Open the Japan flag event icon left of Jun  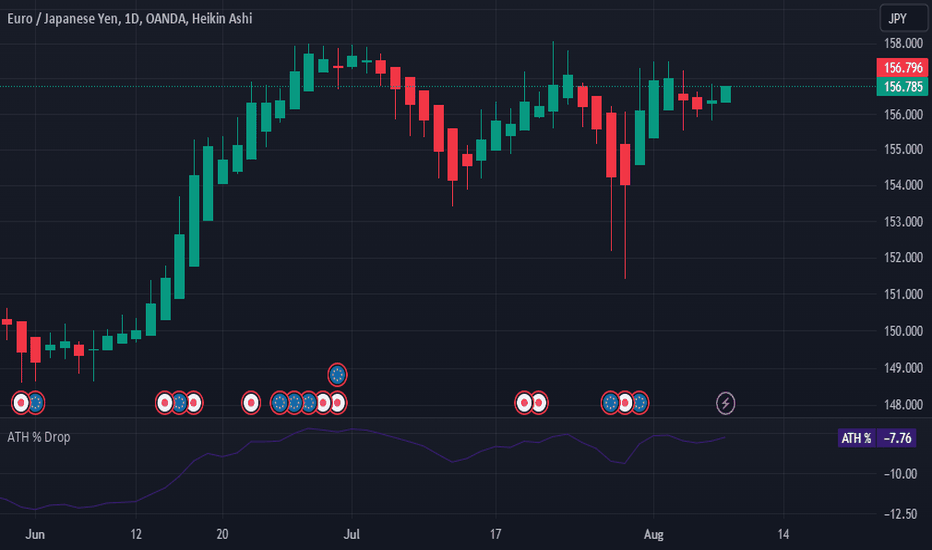click(x=21, y=403)
